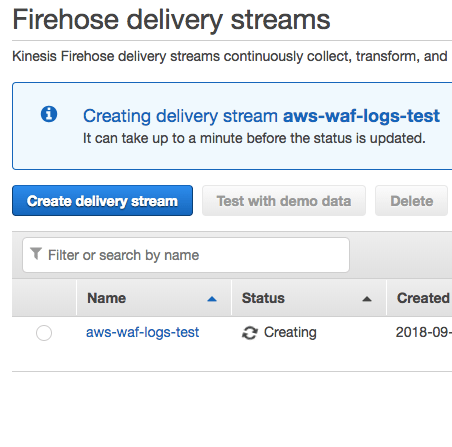Sort by the Status column header
The image size is (452, 447).
[x=309, y=298]
